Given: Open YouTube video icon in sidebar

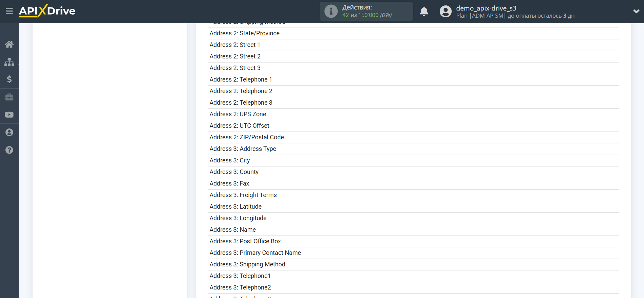Looking at the screenshot, I should (9, 115).
